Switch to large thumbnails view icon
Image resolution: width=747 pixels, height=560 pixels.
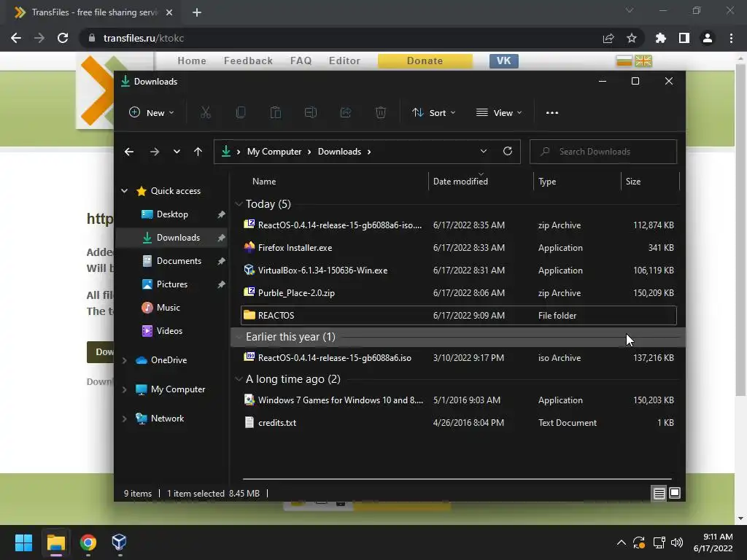click(675, 494)
